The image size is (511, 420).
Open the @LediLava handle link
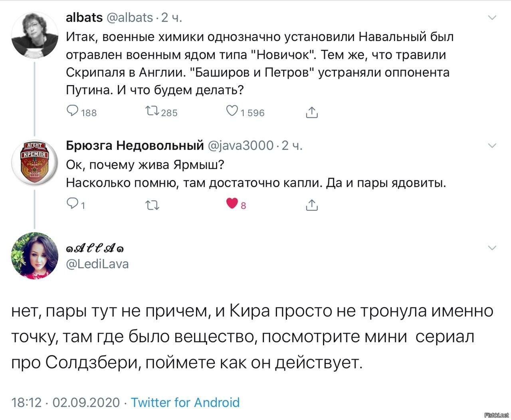click(x=97, y=264)
